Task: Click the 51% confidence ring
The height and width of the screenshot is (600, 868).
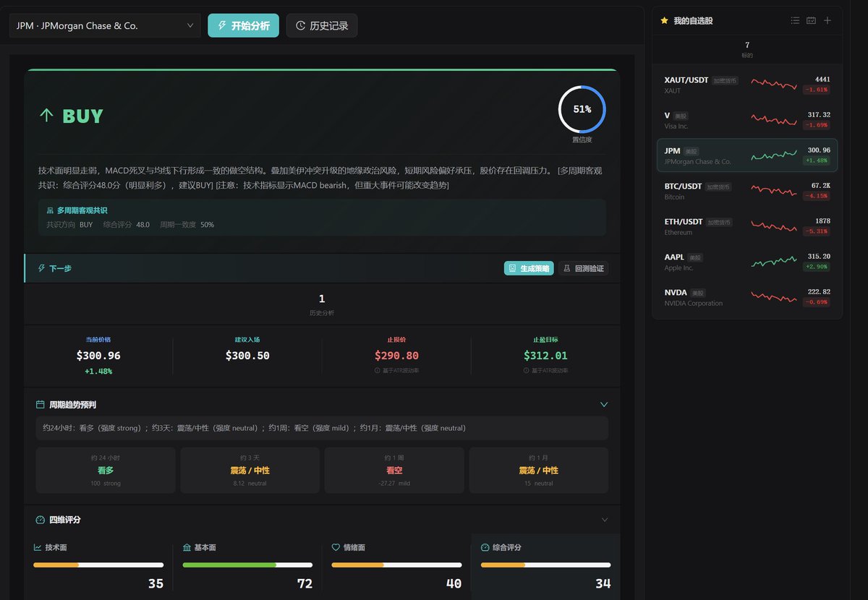Action: tap(582, 109)
